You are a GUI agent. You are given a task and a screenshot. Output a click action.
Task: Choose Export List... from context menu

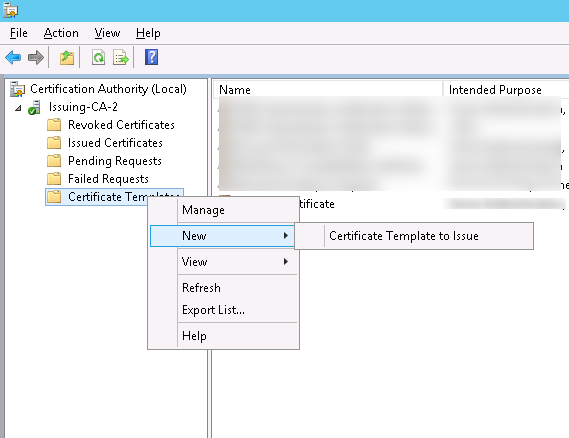click(x=223, y=310)
